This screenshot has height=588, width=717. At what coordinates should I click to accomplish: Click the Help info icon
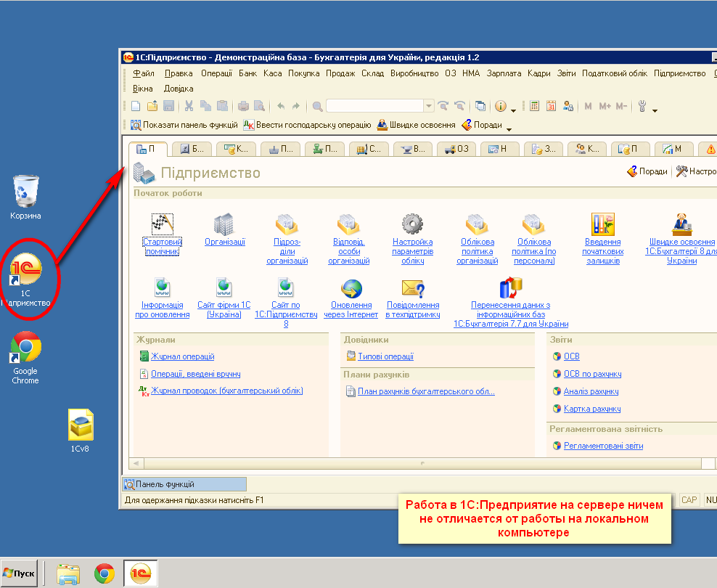tap(501, 106)
